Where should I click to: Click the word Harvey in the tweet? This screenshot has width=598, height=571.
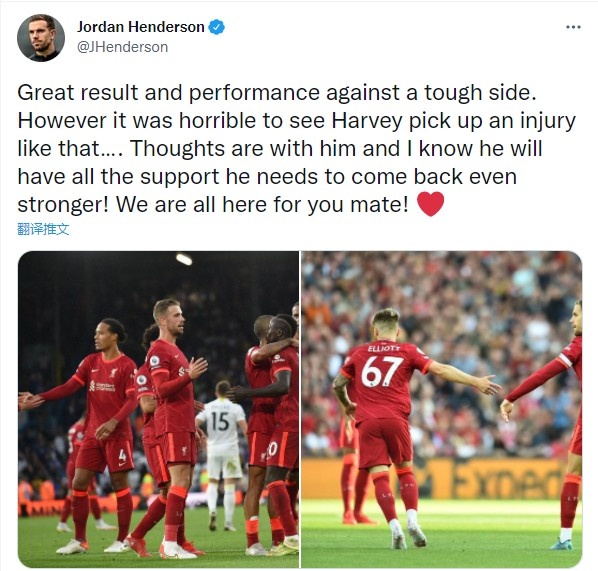367,121
